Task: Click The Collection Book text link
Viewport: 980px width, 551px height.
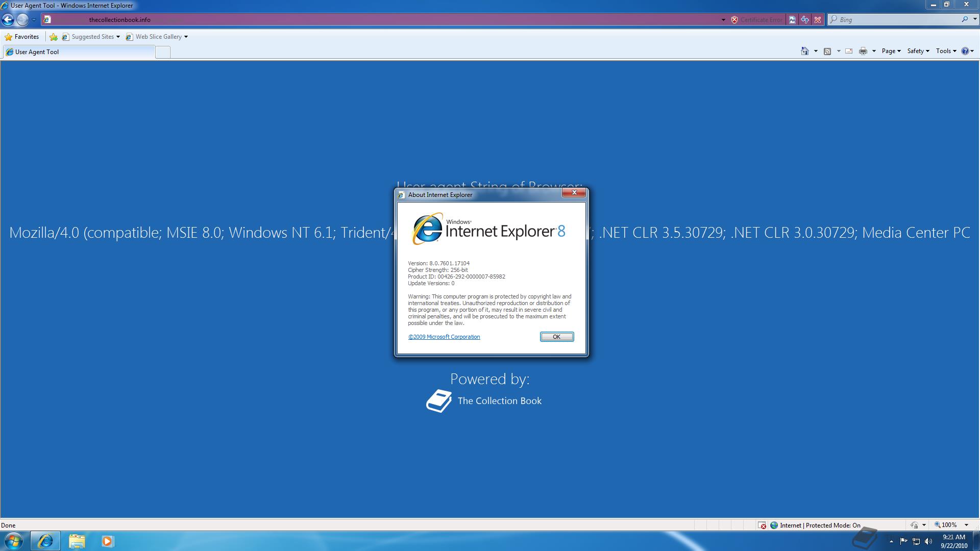Action: [x=499, y=401]
